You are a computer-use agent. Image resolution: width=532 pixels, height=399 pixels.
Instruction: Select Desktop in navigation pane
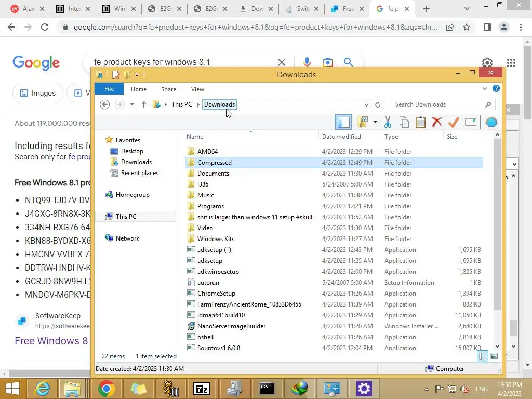click(x=132, y=151)
